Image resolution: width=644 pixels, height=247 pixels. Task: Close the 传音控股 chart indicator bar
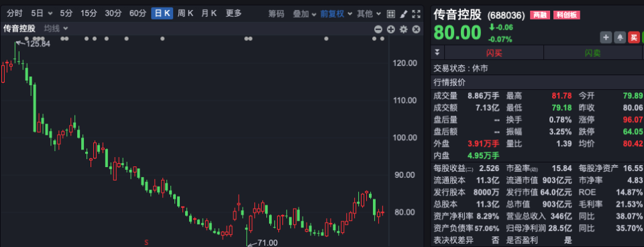pyautogui.click(x=416, y=29)
